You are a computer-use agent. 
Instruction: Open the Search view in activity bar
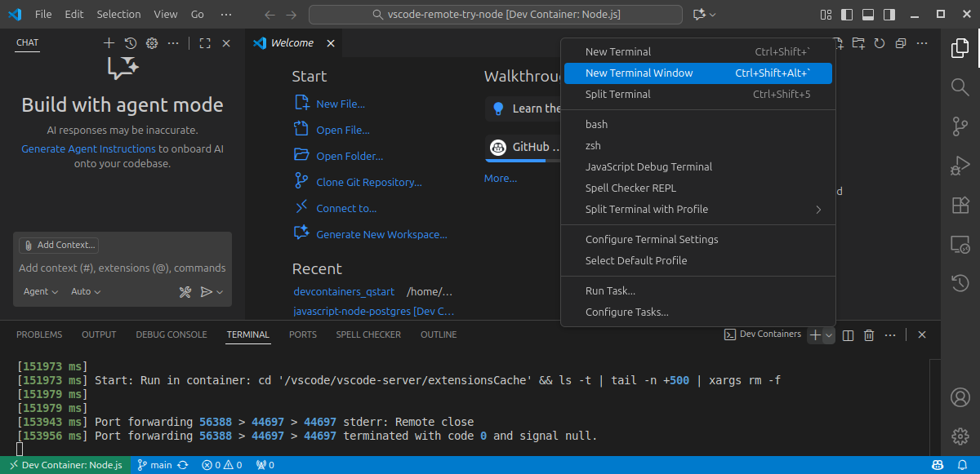(960, 86)
